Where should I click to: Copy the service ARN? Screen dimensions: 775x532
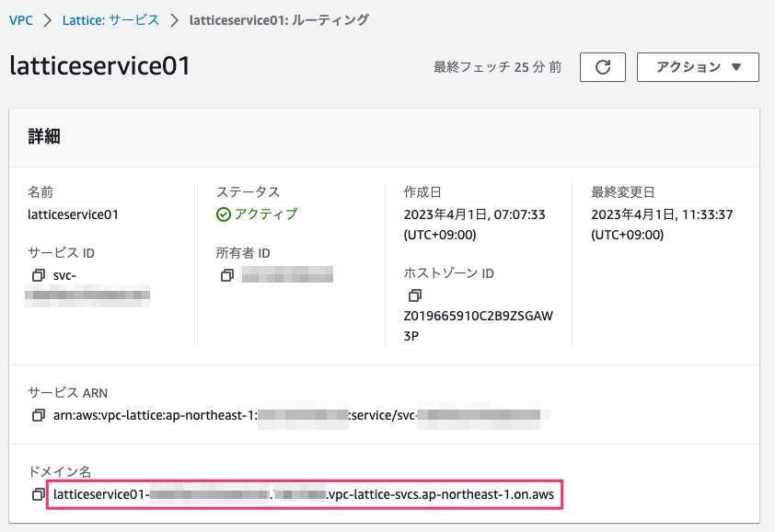pos(39,415)
